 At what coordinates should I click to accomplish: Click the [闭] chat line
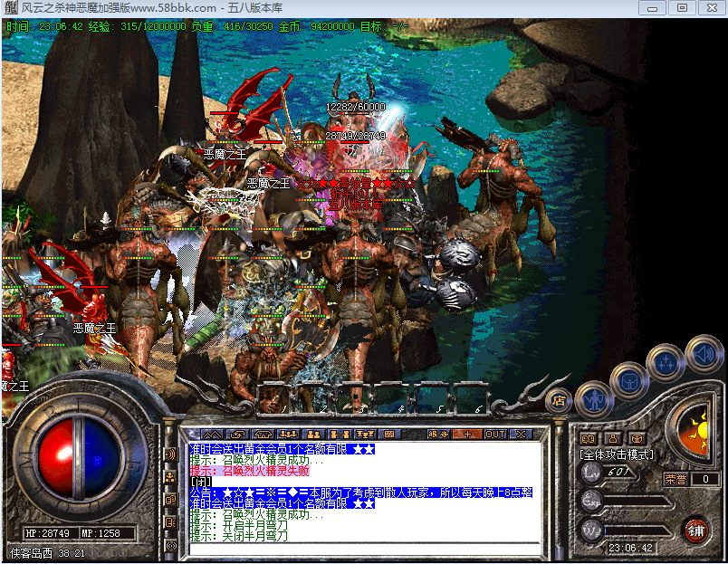pyautogui.click(x=201, y=482)
